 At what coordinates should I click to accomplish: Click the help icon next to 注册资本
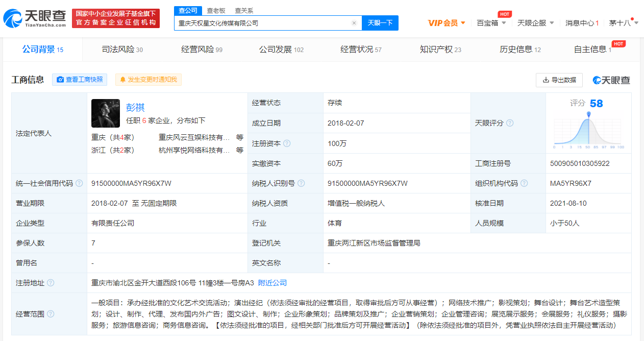tap(287, 143)
